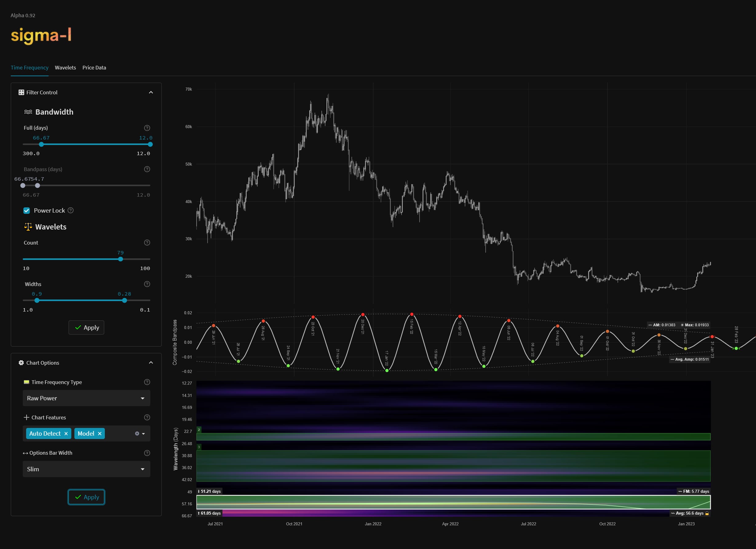
Task: Remove the Auto Detect chart feature tag
Action: pos(66,434)
